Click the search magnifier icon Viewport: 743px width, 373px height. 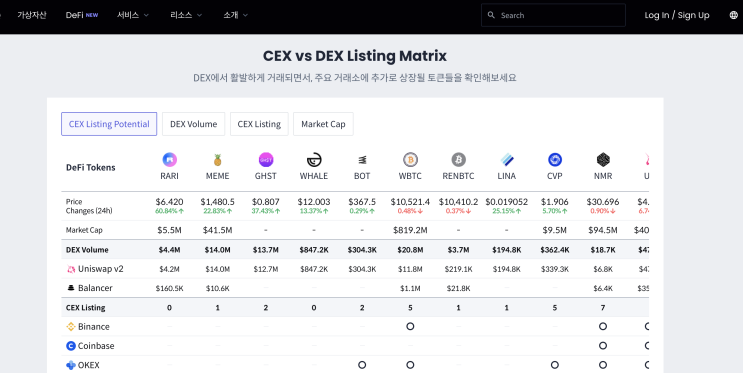[x=491, y=15]
